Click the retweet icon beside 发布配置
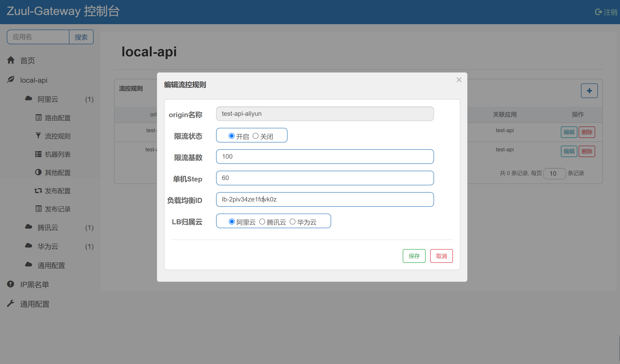 pos(38,191)
